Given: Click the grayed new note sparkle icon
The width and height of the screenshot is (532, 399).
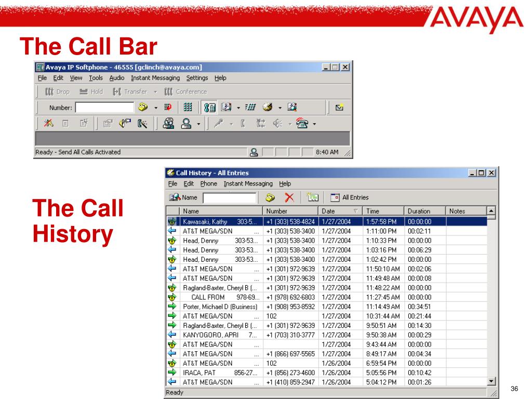Looking at the screenshot, I should click(x=84, y=123).
